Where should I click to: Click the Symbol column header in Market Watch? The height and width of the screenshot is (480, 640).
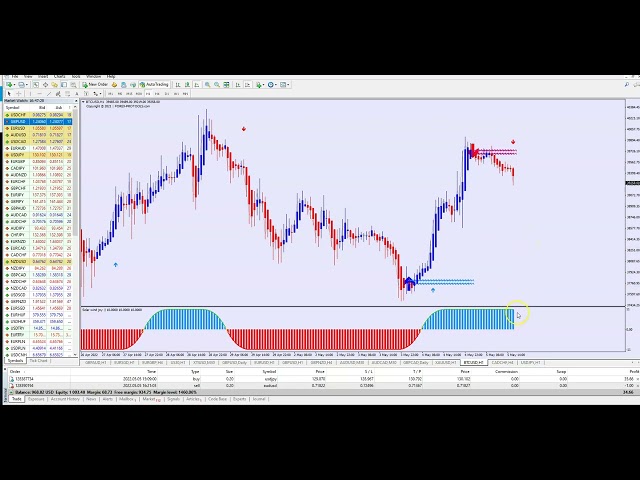point(14,107)
